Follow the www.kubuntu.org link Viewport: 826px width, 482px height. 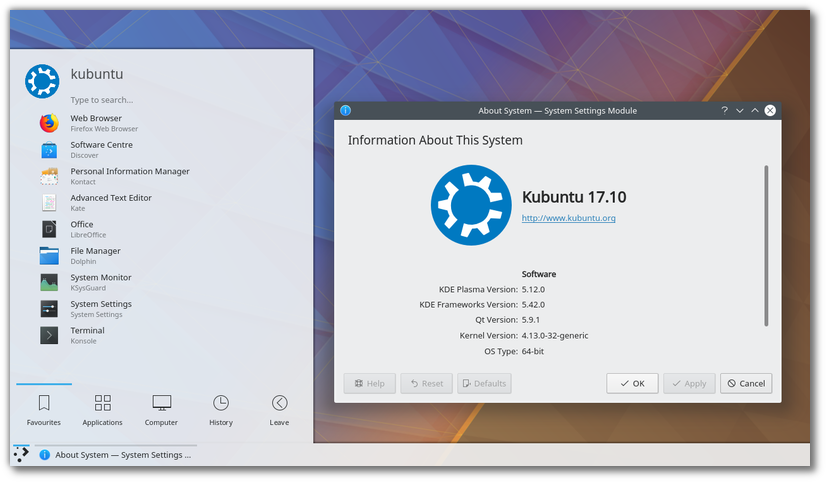pos(568,218)
